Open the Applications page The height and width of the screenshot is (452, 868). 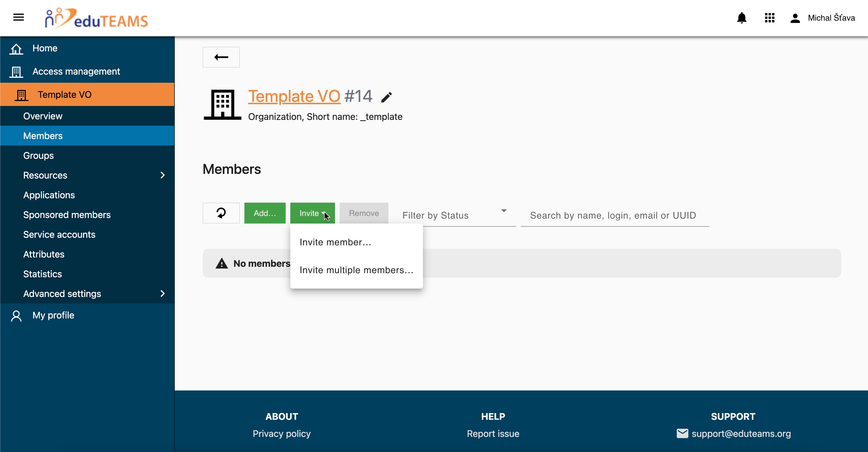[87, 195]
